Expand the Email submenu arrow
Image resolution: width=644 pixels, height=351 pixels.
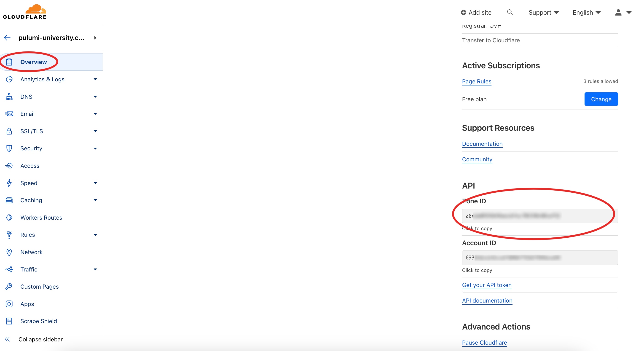coord(95,114)
